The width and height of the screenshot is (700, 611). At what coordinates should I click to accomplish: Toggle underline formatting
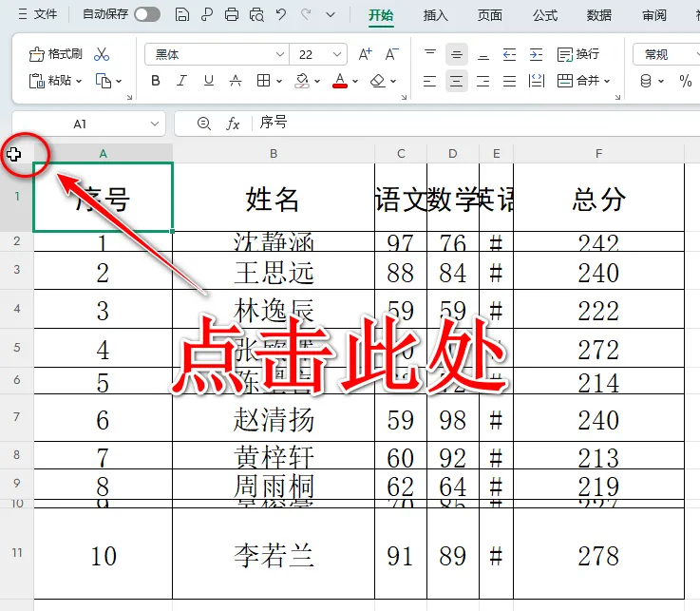point(209,81)
